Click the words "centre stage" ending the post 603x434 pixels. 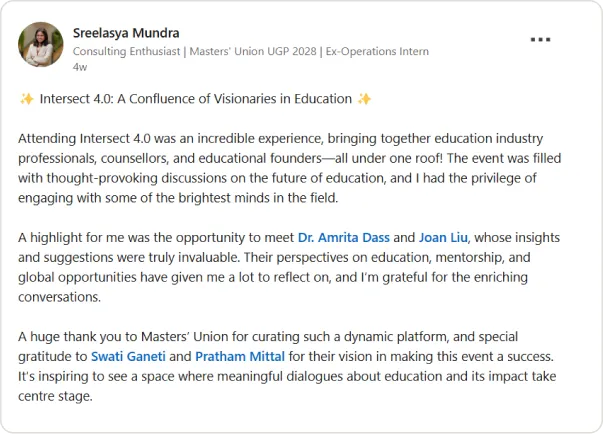55,396
